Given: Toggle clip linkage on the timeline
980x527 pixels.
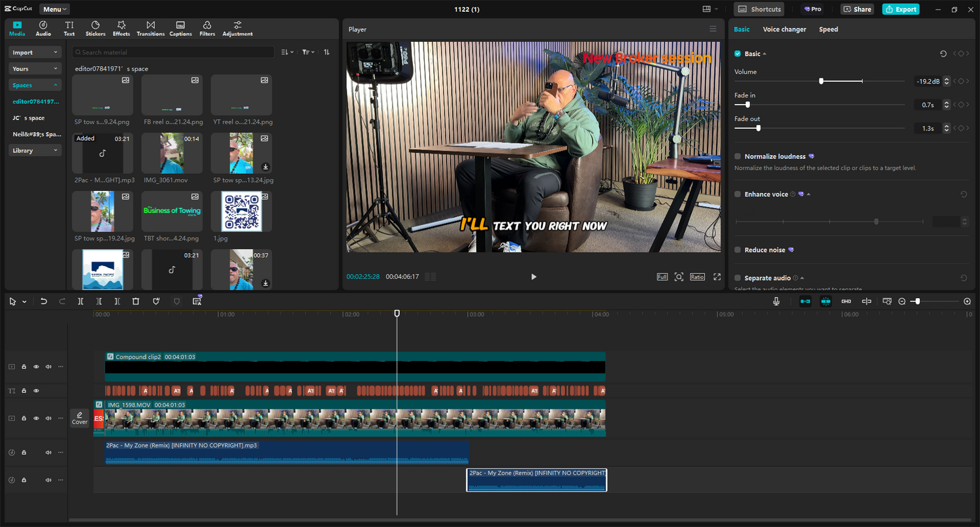Looking at the screenshot, I should (x=846, y=301).
